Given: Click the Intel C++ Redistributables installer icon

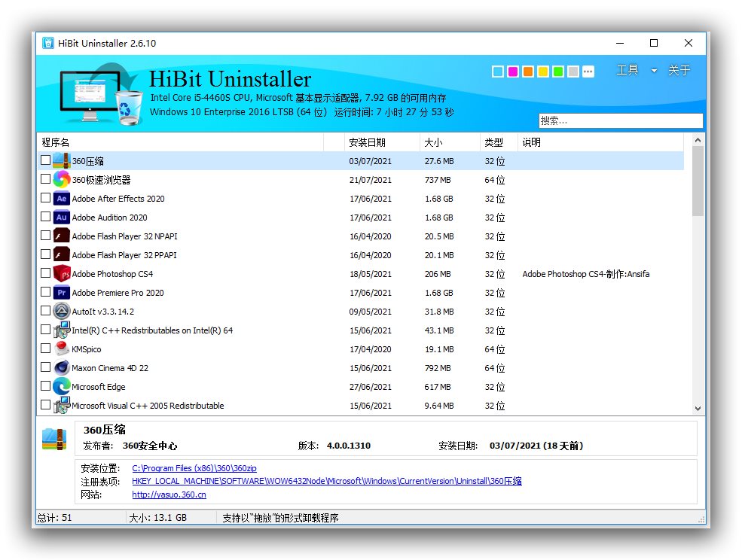Looking at the screenshot, I should (x=62, y=330).
